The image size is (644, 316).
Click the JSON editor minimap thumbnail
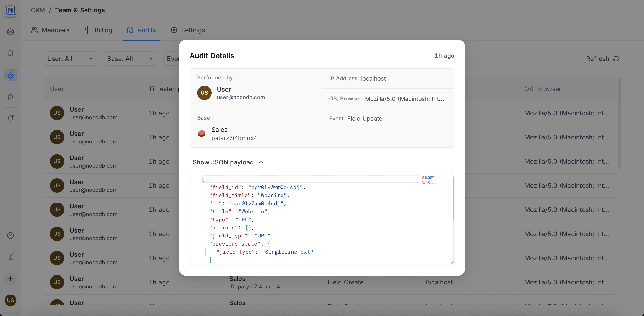(x=428, y=180)
